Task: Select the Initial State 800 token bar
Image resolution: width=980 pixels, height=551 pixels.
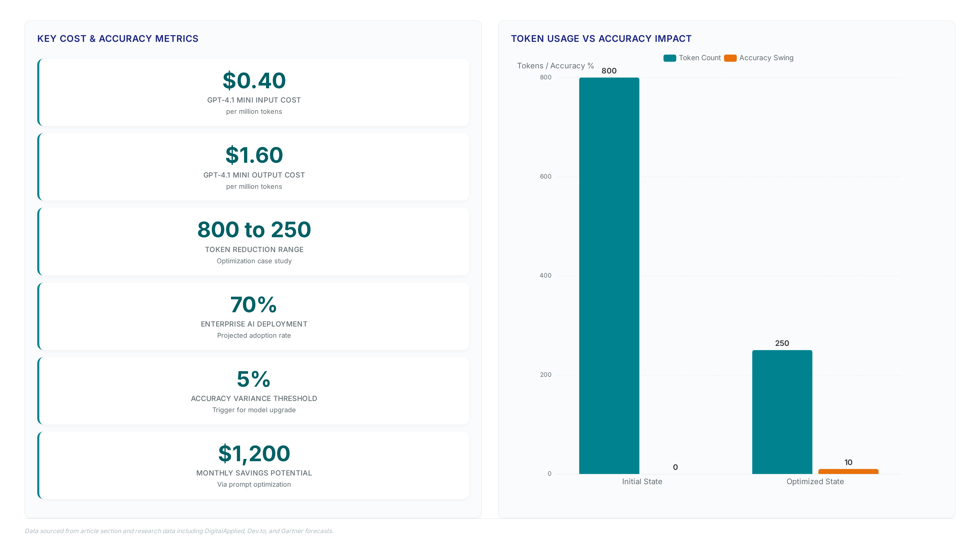Action: click(x=609, y=276)
